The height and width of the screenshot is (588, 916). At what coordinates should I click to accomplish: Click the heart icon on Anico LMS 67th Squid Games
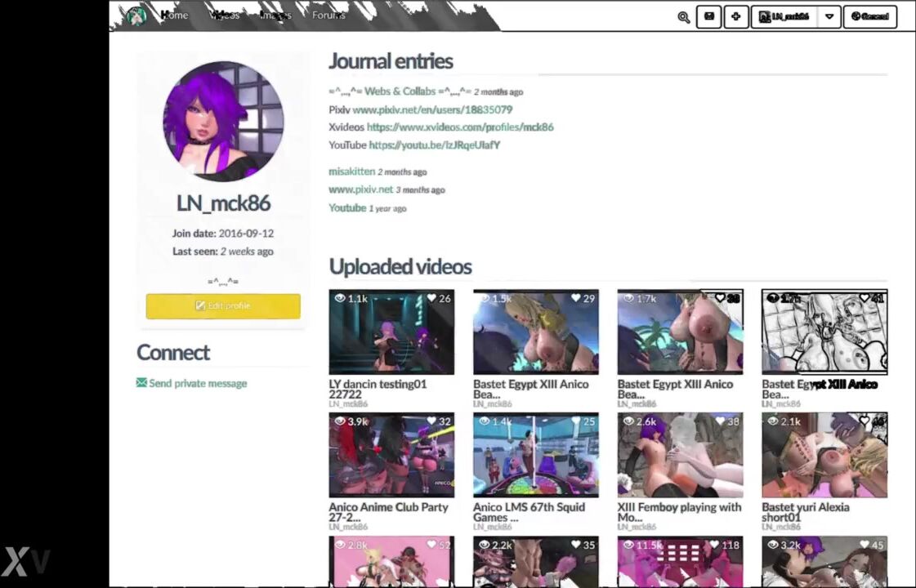click(576, 421)
